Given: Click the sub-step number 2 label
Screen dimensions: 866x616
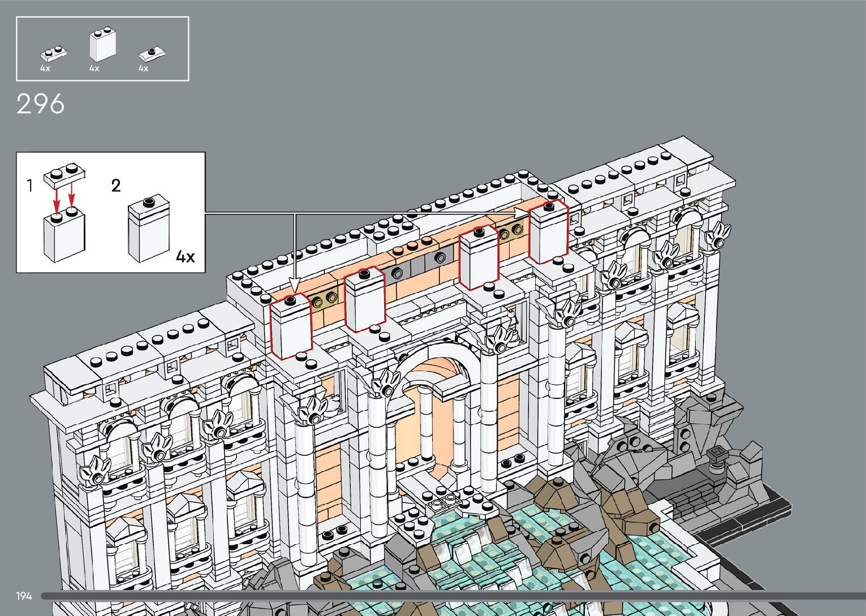Looking at the screenshot, I should pyautogui.click(x=116, y=186).
